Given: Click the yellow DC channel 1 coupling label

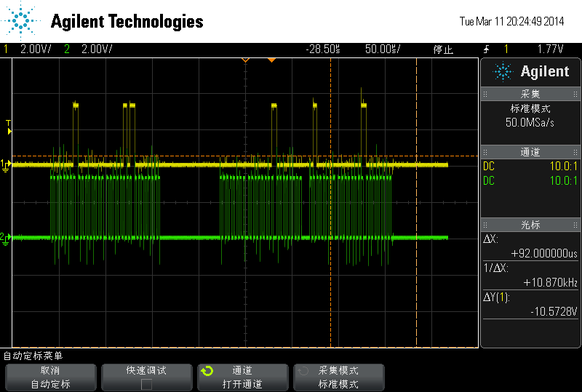Looking at the screenshot, I should click(489, 166).
